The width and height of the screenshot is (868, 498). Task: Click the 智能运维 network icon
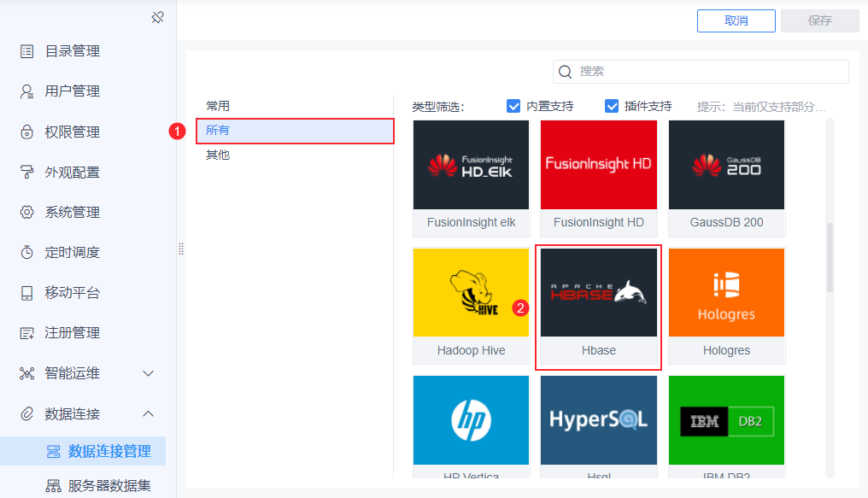(26, 373)
